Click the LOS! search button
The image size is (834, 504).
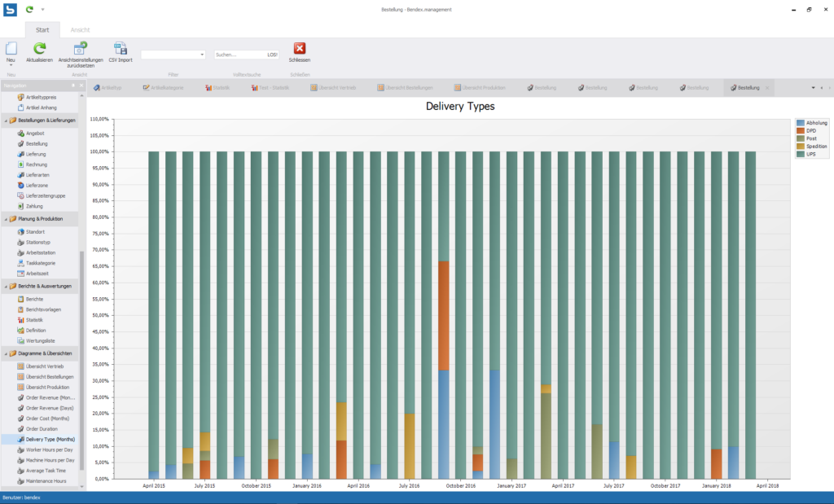[x=272, y=55]
